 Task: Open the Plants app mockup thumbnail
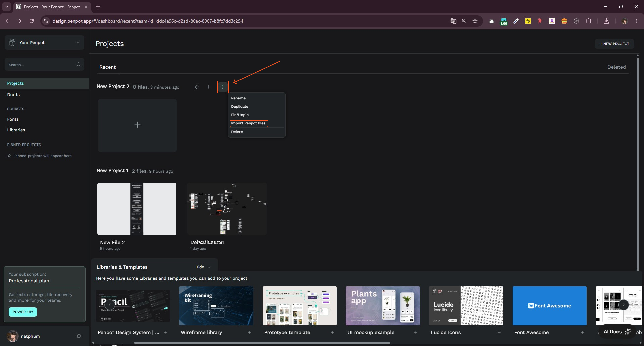click(x=383, y=306)
